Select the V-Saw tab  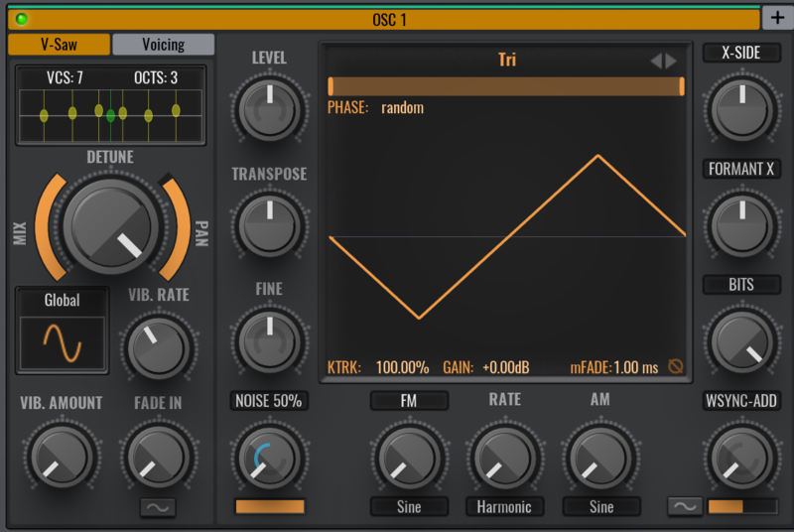(60, 45)
